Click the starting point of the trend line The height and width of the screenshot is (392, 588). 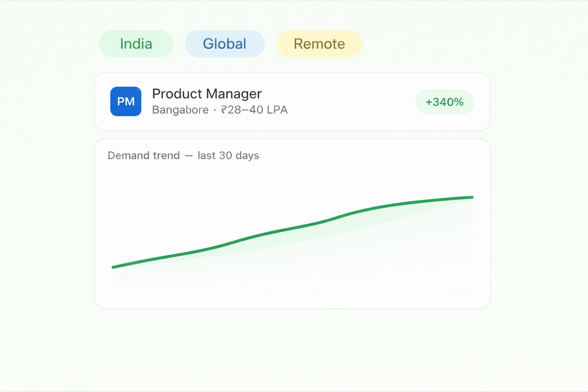click(113, 267)
